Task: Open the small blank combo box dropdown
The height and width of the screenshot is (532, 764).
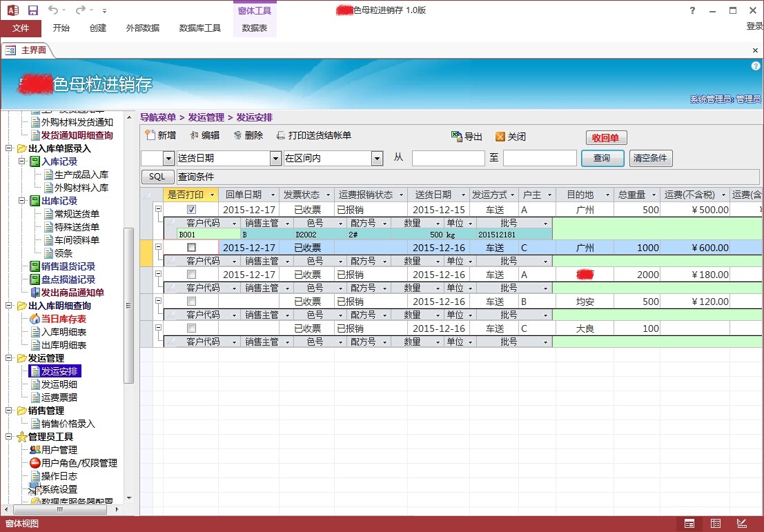Action: [x=168, y=158]
